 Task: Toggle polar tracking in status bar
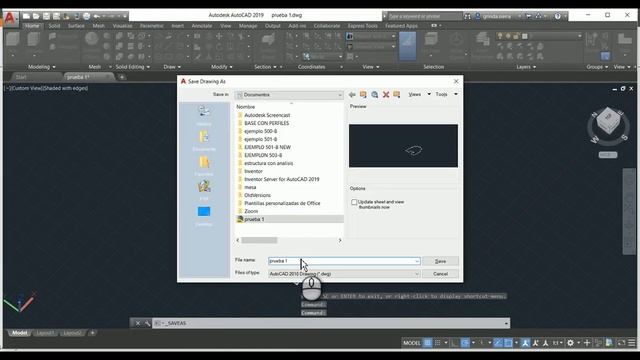[465, 343]
